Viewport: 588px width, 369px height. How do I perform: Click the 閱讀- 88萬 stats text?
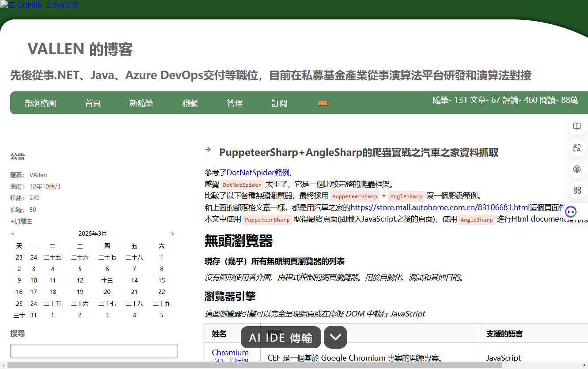coord(558,100)
